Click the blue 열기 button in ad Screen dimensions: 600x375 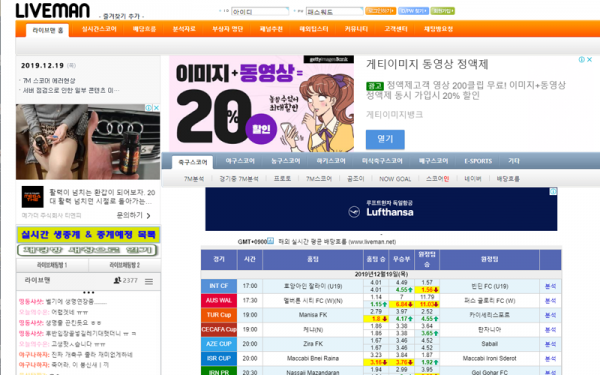coord(385,139)
